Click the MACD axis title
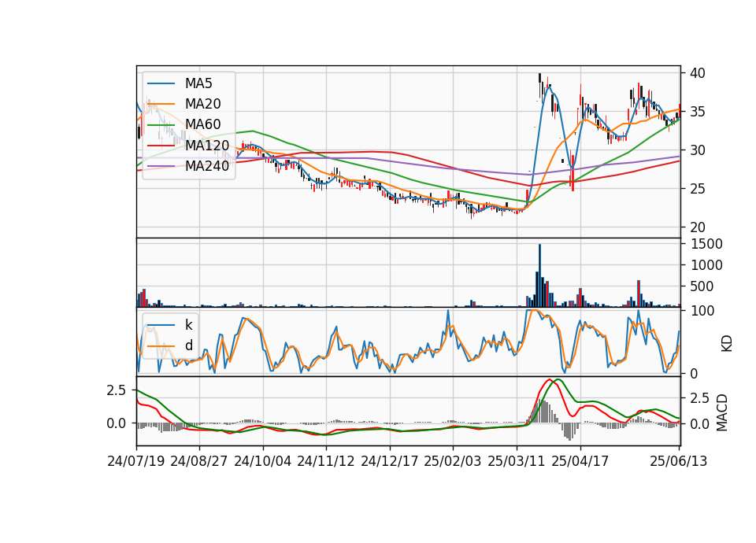 (722, 413)
